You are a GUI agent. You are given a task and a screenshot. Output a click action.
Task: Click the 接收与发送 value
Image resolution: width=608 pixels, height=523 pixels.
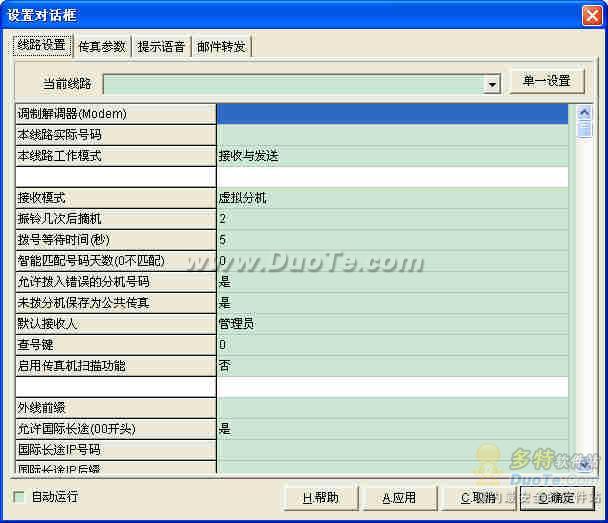[x=249, y=156]
